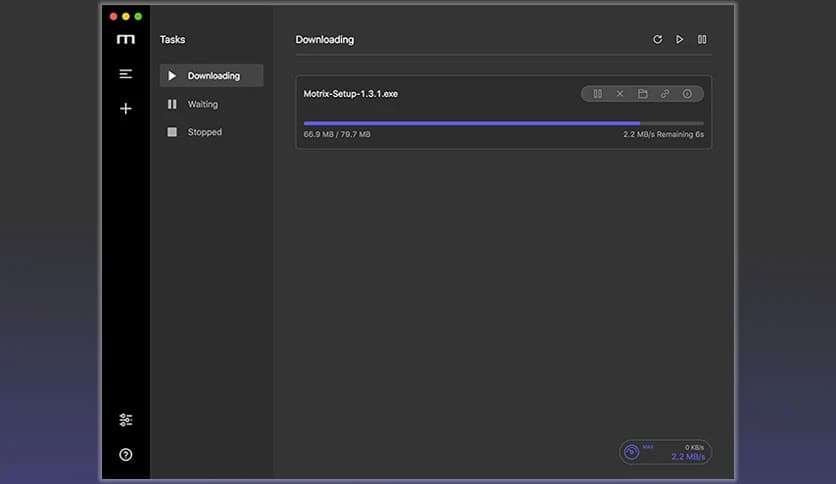Show the downloaded file in its folder
The image size is (836, 484).
(x=642, y=94)
